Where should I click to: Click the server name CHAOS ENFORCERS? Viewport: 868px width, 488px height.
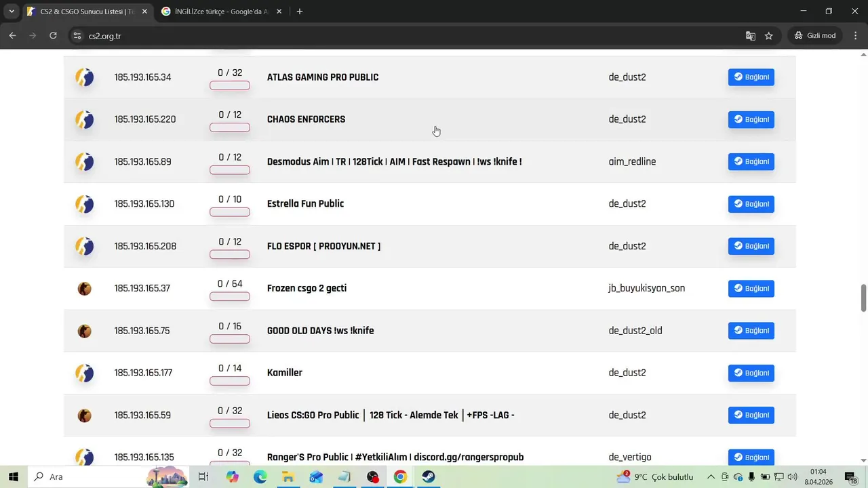click(306, 119)
